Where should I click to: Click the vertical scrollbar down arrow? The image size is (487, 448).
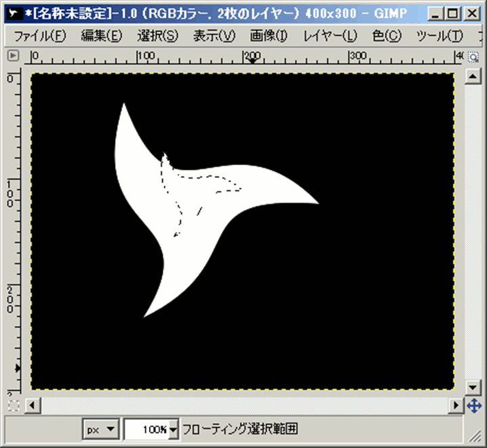(473, 387)
